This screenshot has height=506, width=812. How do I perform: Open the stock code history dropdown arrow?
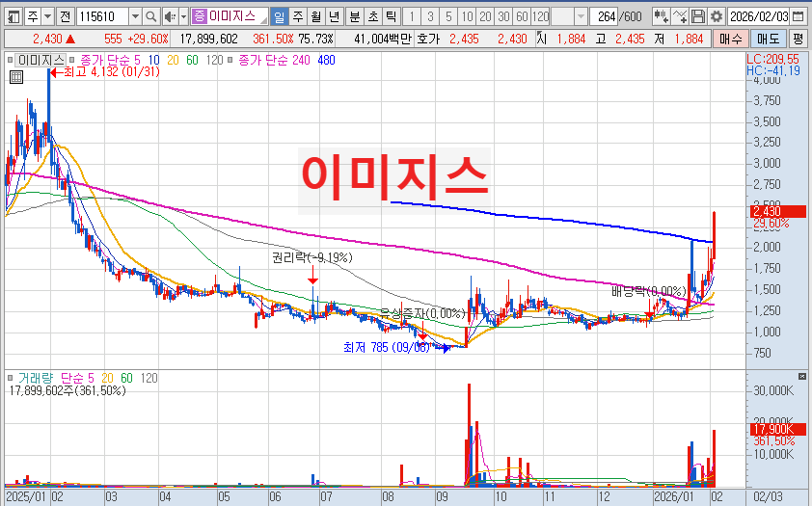pos(135,17)
